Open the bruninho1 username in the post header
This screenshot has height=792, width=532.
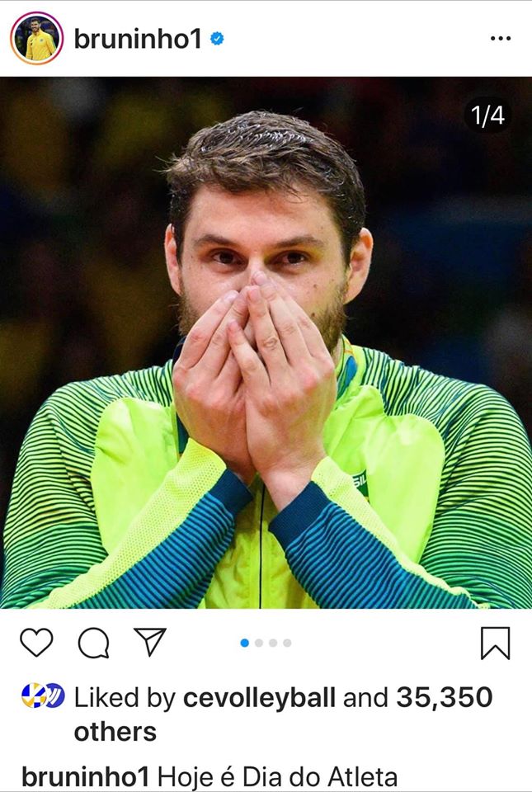tap(138, 39)
